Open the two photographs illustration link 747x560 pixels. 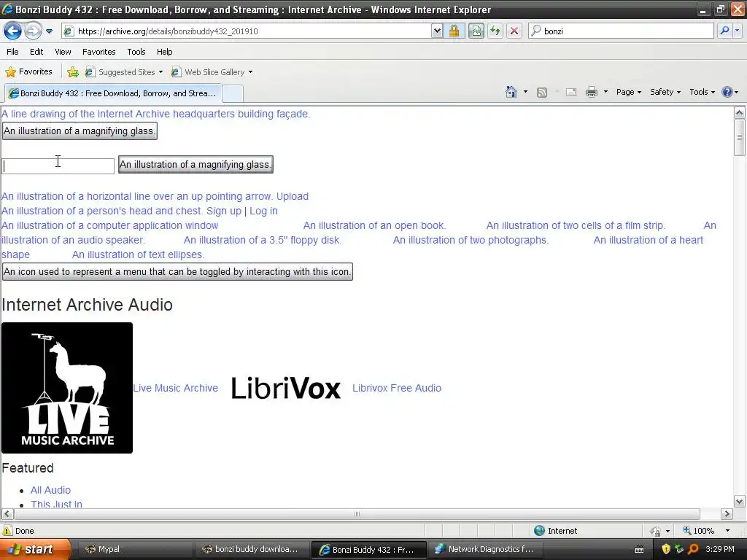coord(471,240)
